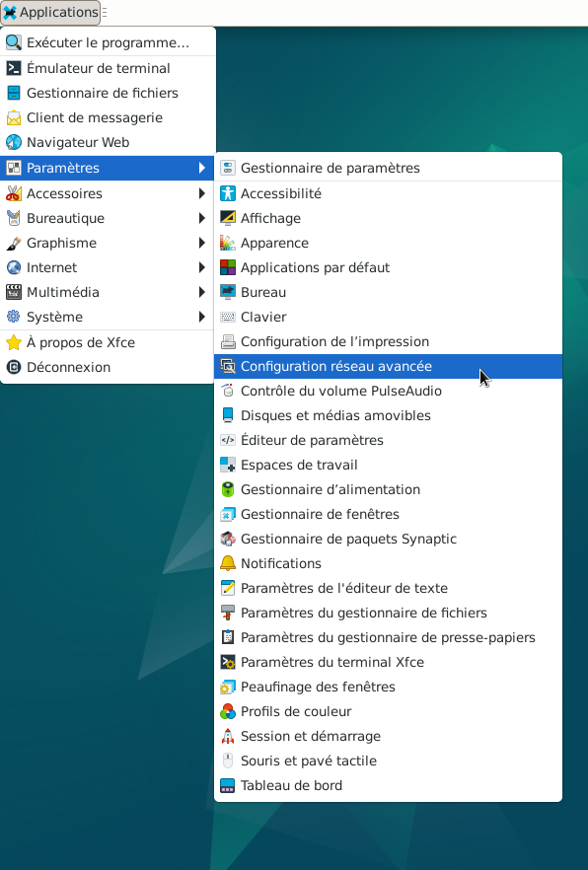Viewport: 588px width, 870px height.
Task: Expand the Accessoires submenu arrow
Action: (202, 193)
